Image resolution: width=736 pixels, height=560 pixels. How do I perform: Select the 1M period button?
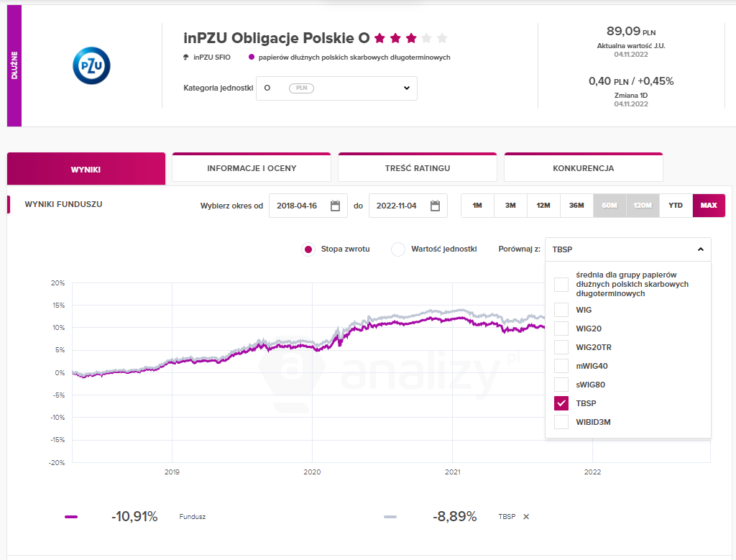tap(477, 206)
